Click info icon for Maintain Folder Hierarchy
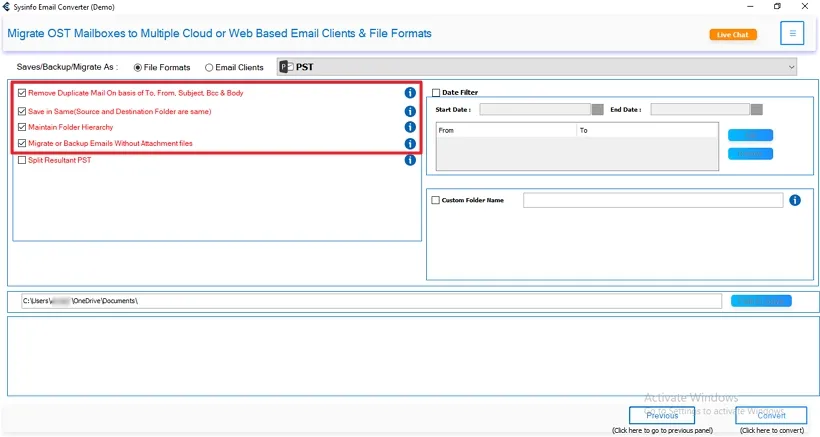 coord(410,127)
